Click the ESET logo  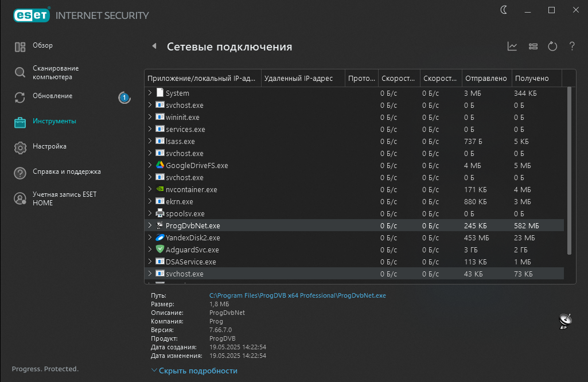pyautogui.click(x=32, y=15)
